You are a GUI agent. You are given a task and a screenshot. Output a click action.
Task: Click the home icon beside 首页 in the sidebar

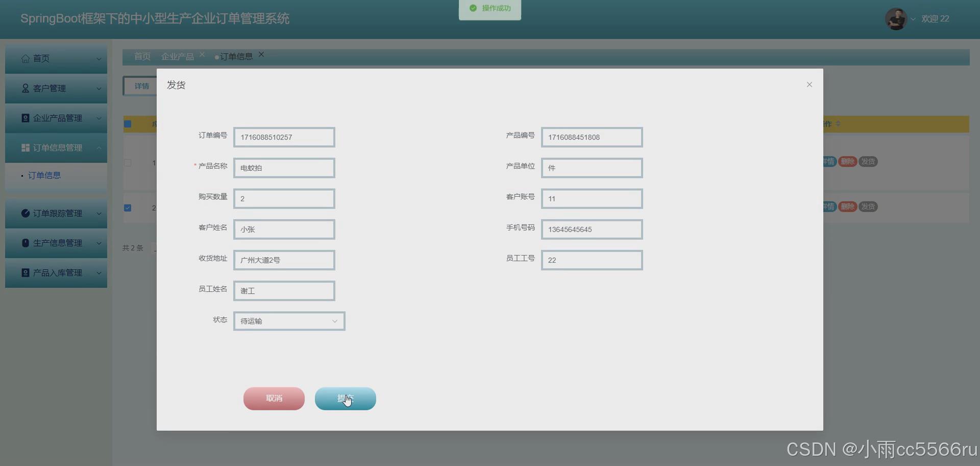pos(25,59)
